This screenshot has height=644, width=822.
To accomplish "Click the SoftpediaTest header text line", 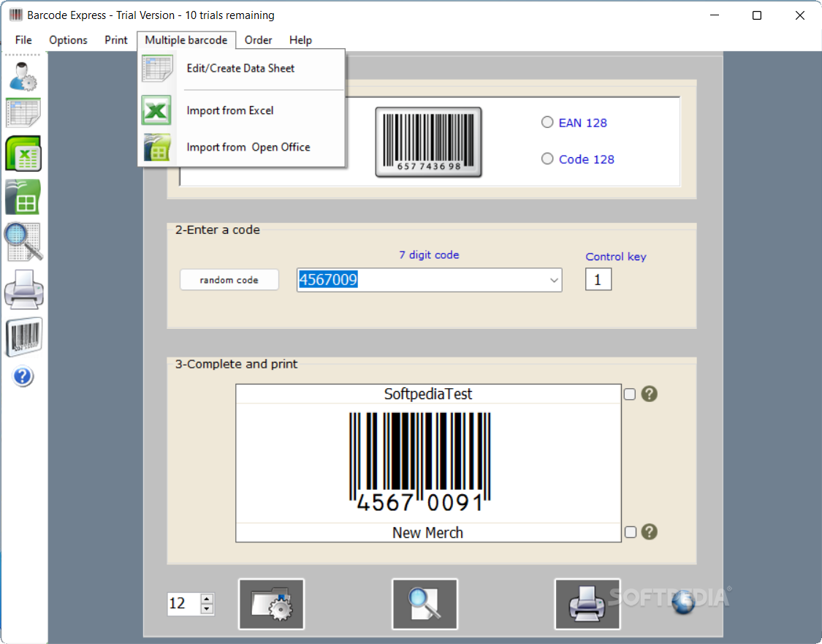I will point(428,394).
